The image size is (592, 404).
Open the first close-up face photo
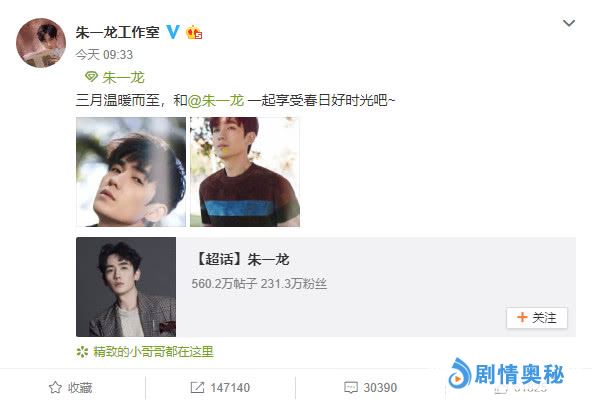(x=131, y=172)
